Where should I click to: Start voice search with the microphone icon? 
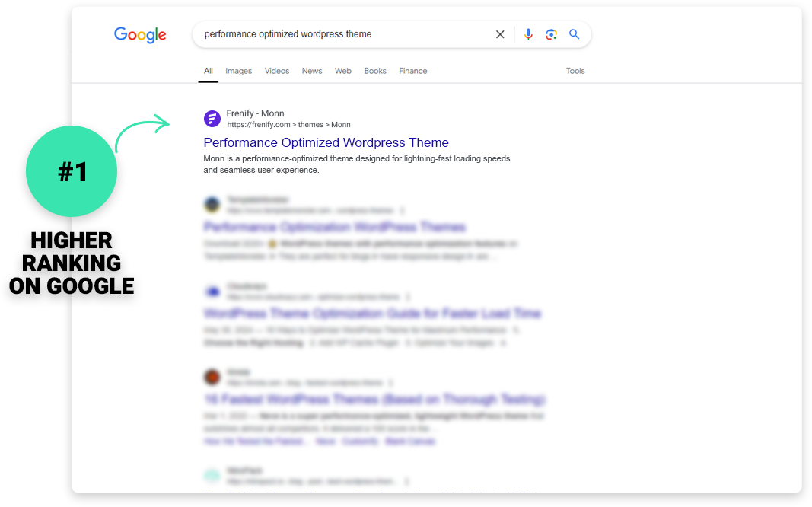click(528, 34)
